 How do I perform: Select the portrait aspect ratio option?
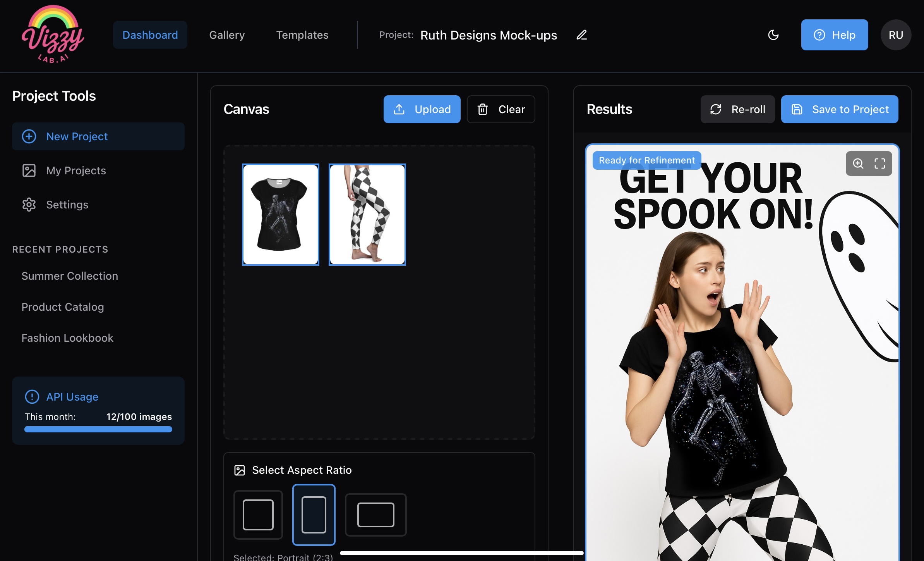coord(314,515)
